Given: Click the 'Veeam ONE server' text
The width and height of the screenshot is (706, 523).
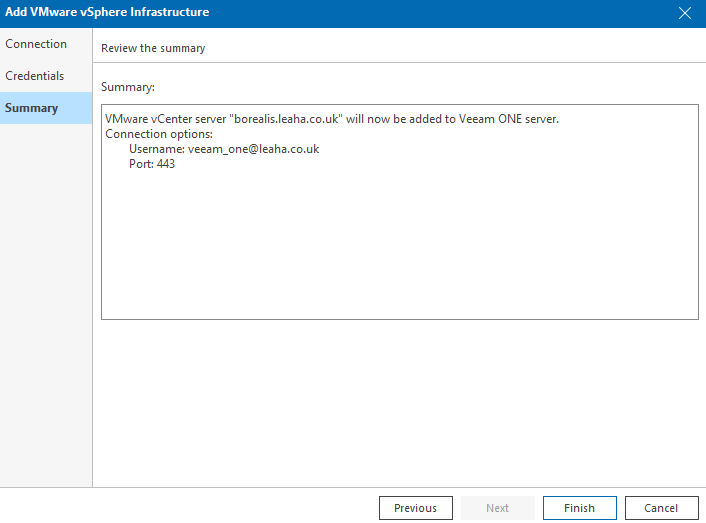Looking at the screenshot, I should point(508,119).
